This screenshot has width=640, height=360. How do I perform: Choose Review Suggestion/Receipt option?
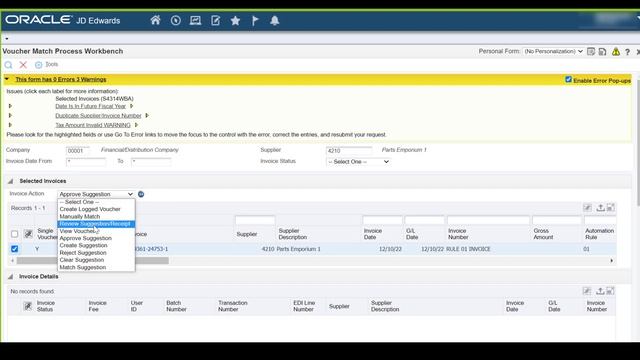tap(96, 224)
